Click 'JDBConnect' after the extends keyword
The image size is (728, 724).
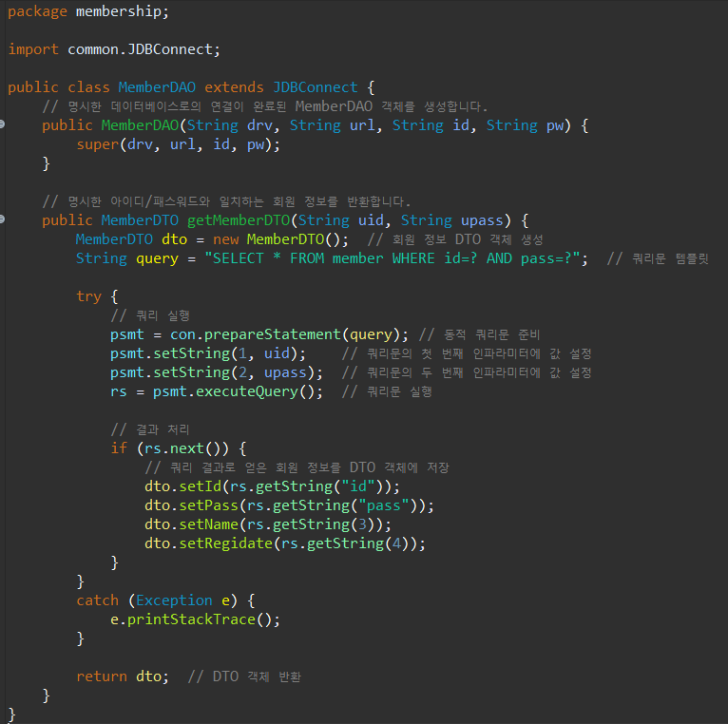click(316, 87)
